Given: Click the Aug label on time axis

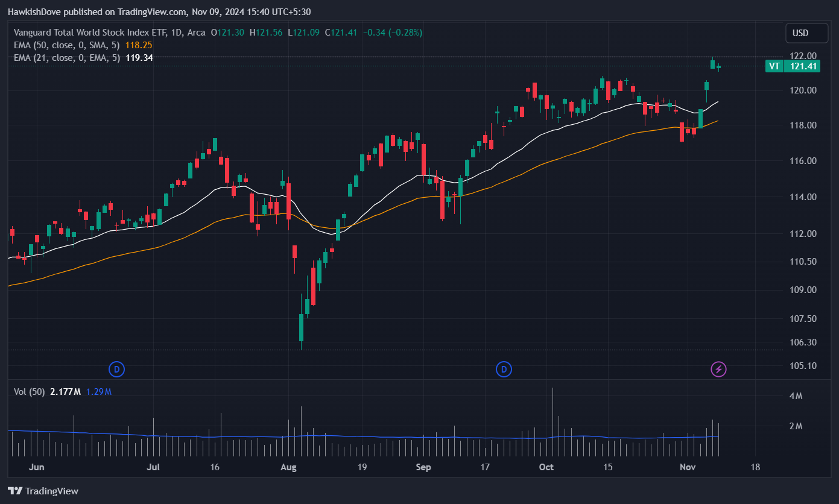Looking at the screenshot, I should (x=289, y=467).
